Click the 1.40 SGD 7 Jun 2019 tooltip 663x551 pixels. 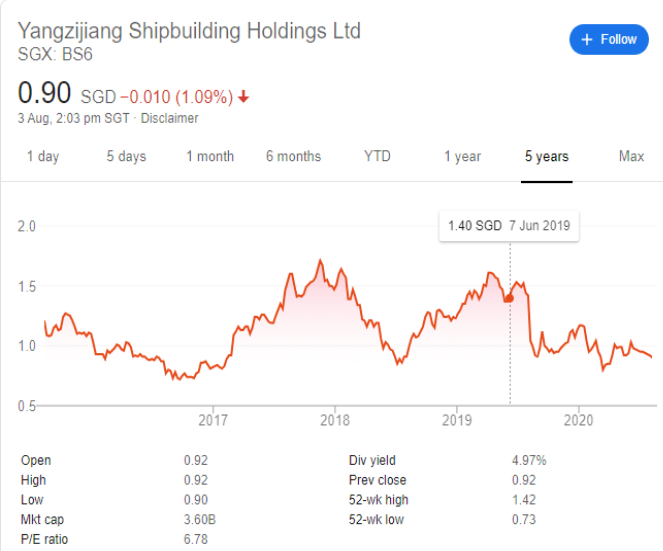[509, 226]
